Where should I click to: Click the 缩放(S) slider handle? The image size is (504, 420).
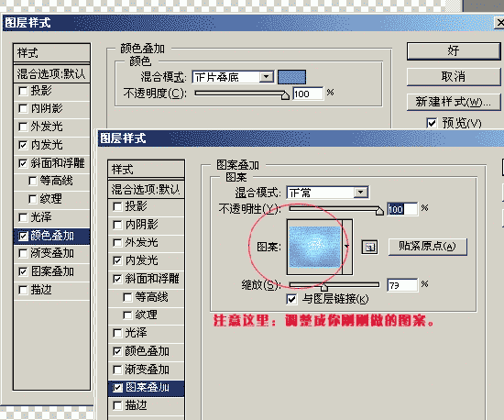pyautogui.click(x=324, y=286)
